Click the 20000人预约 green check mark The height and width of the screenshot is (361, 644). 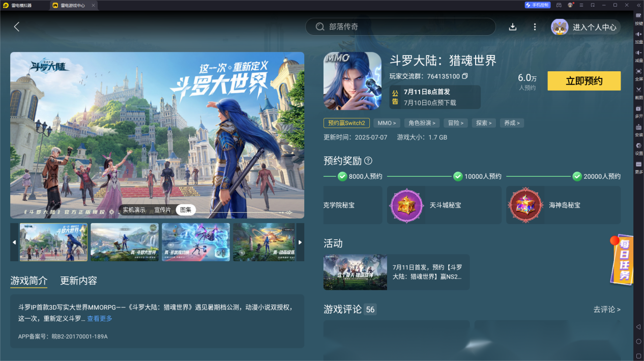pos(577,176)
